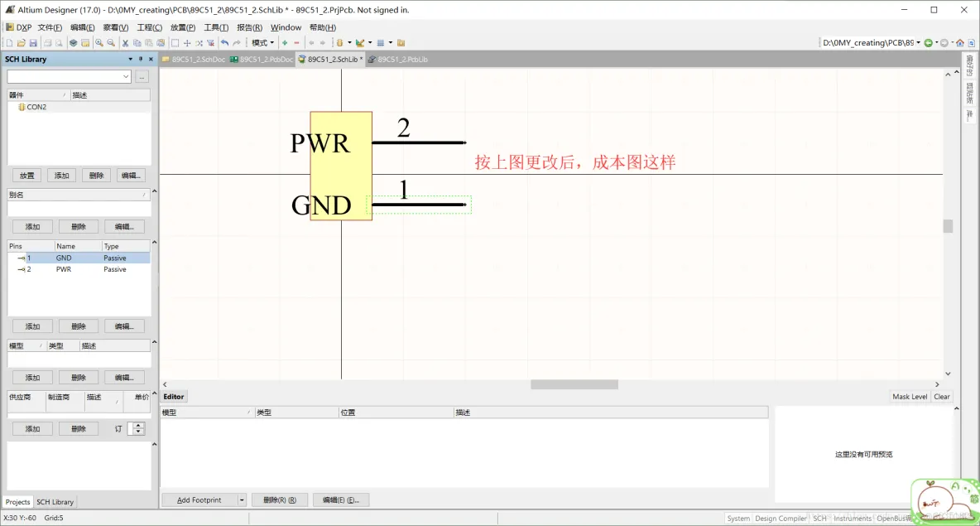
Task: Redo the last undone action
Action: click(237, 43)
